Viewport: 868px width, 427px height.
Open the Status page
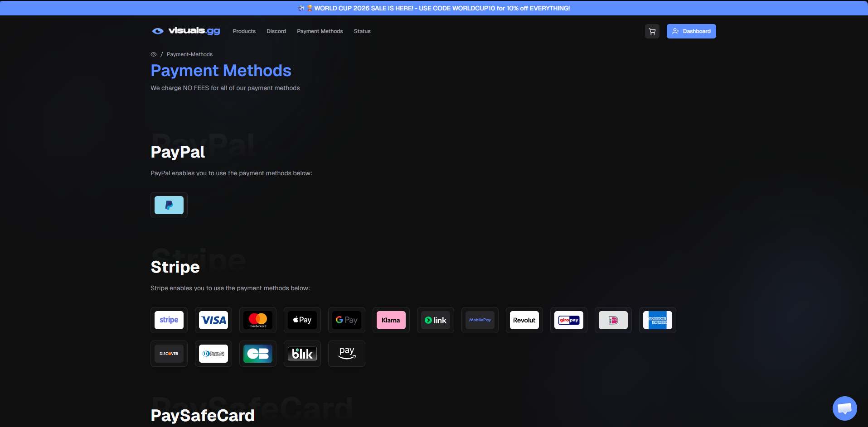(362, 31)
